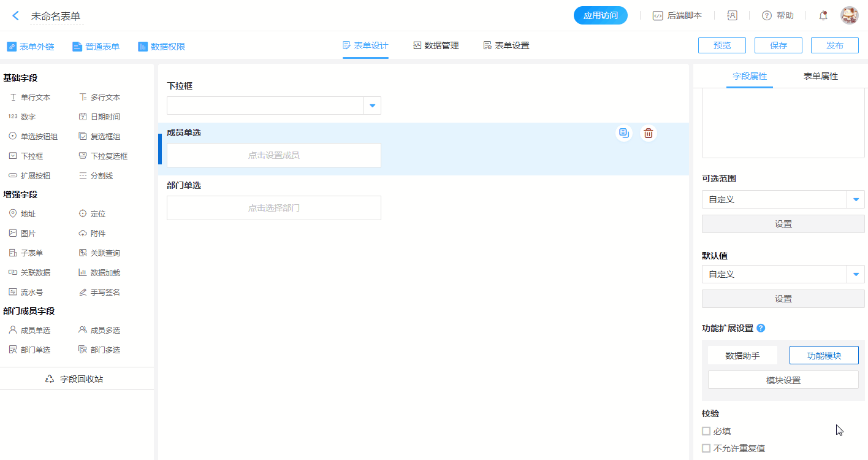Click the back arrow beside the form name
This screenshot has height=460, width=868.
[16, 16]
